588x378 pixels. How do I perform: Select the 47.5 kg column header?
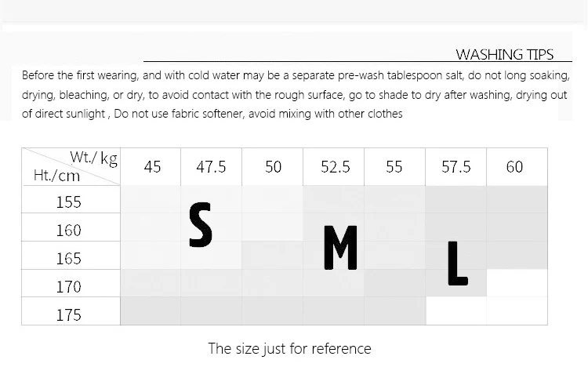211,167
